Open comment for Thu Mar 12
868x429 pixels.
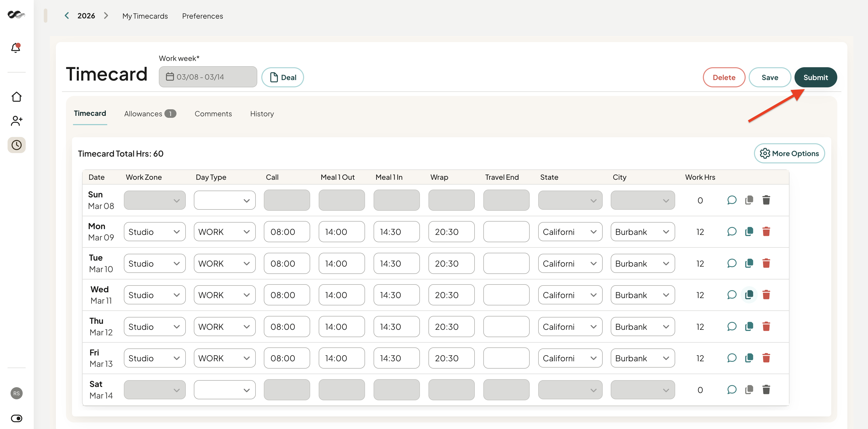point(732,327)
